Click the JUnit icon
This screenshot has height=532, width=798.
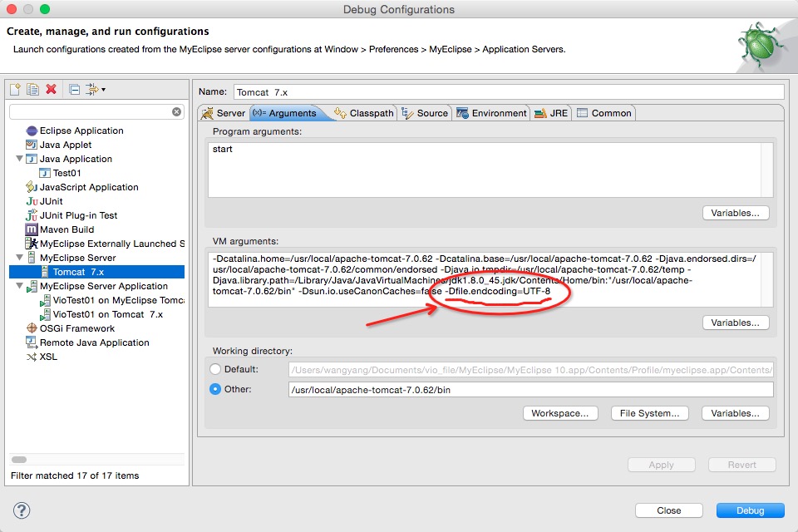click(x=32, y=202)
